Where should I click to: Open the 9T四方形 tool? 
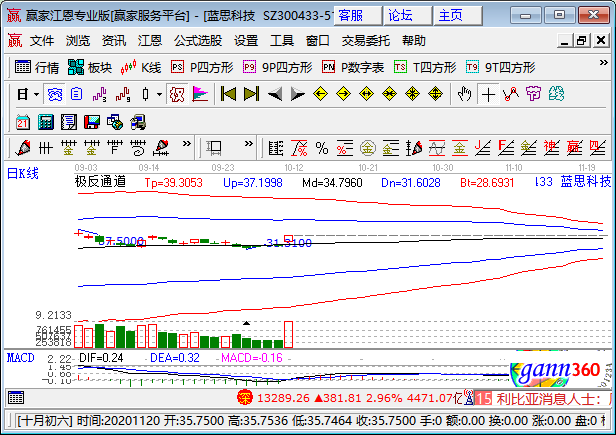tap(500, 68)
